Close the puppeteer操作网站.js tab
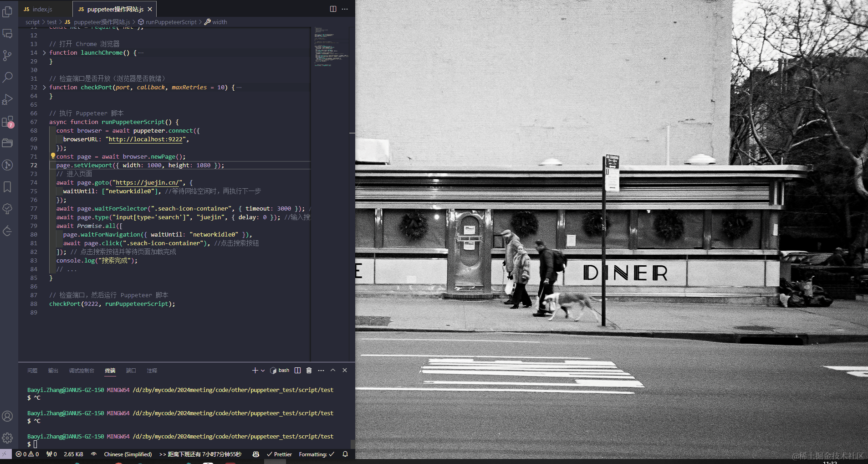The image size is (868, 464). [150, 9]
